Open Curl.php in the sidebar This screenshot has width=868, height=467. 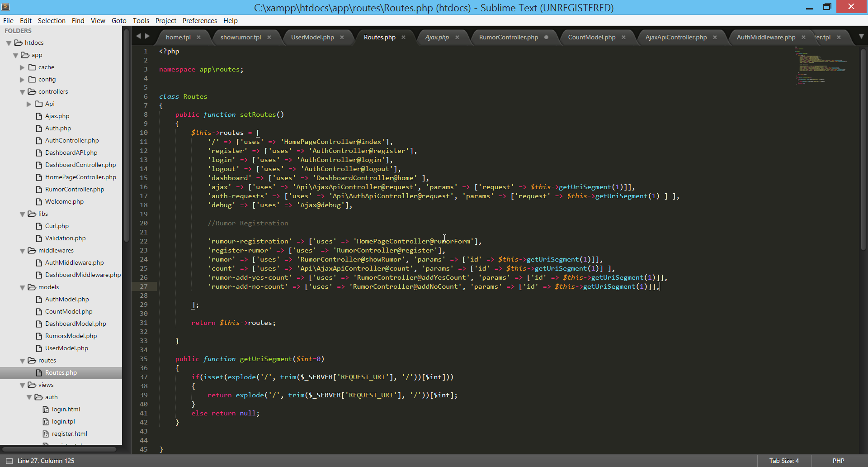[57, 226]
